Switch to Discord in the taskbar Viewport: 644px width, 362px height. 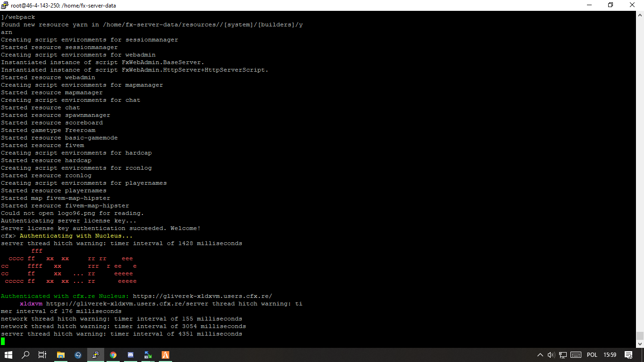(131, 355)
